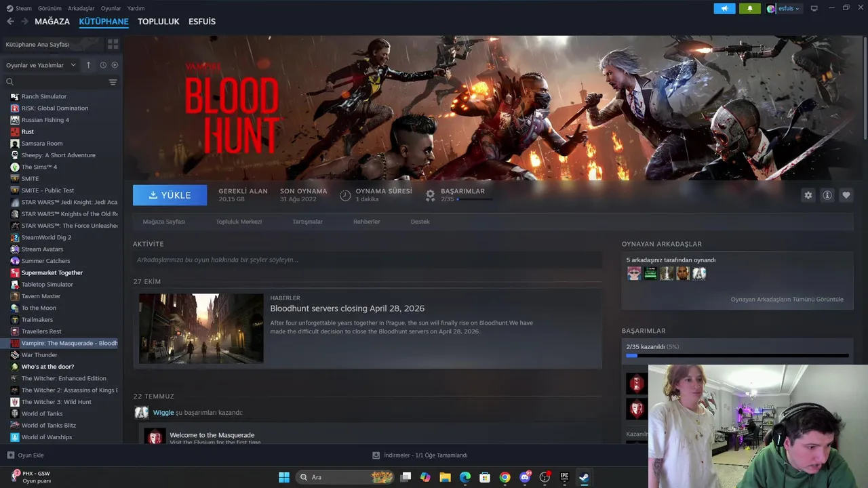This screenshot has width=868, height=488.
Task: Toggle the favorite heart icon
Action: point(846,195)
